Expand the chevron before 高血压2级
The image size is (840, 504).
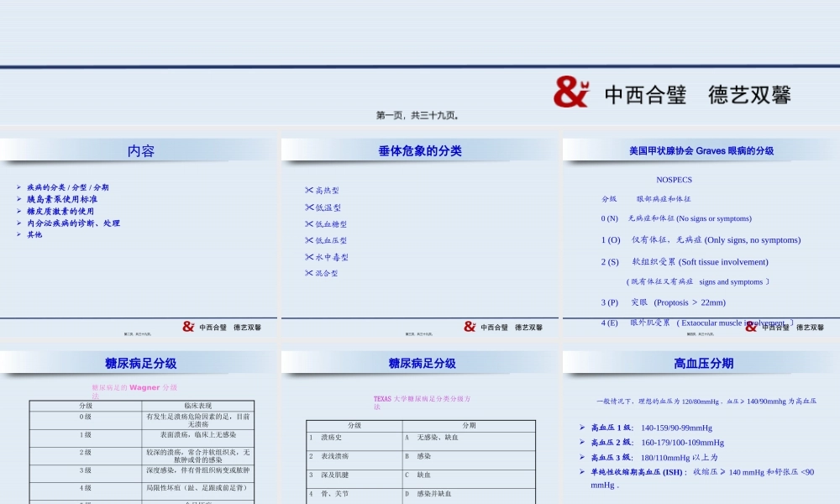tap(580, 441)
